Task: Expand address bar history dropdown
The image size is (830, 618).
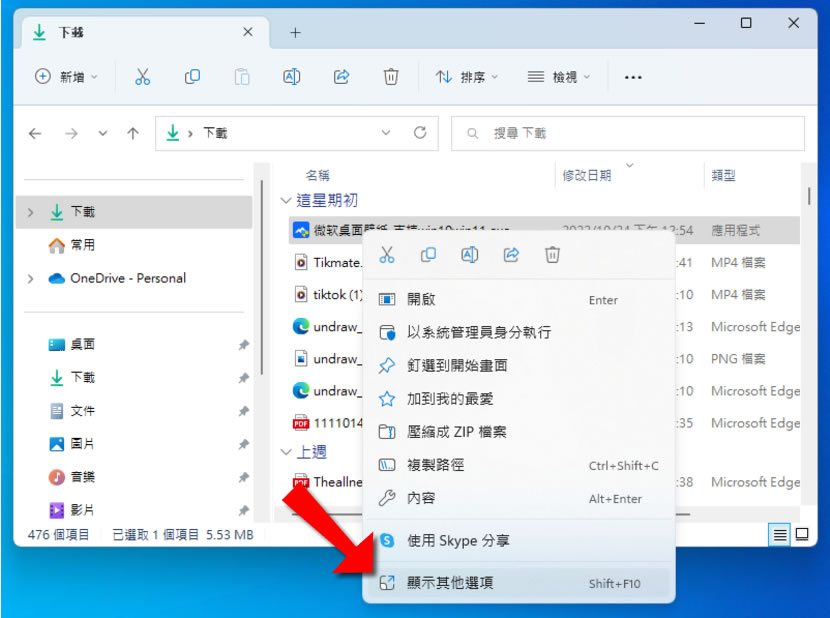Action: coord(386,132)
